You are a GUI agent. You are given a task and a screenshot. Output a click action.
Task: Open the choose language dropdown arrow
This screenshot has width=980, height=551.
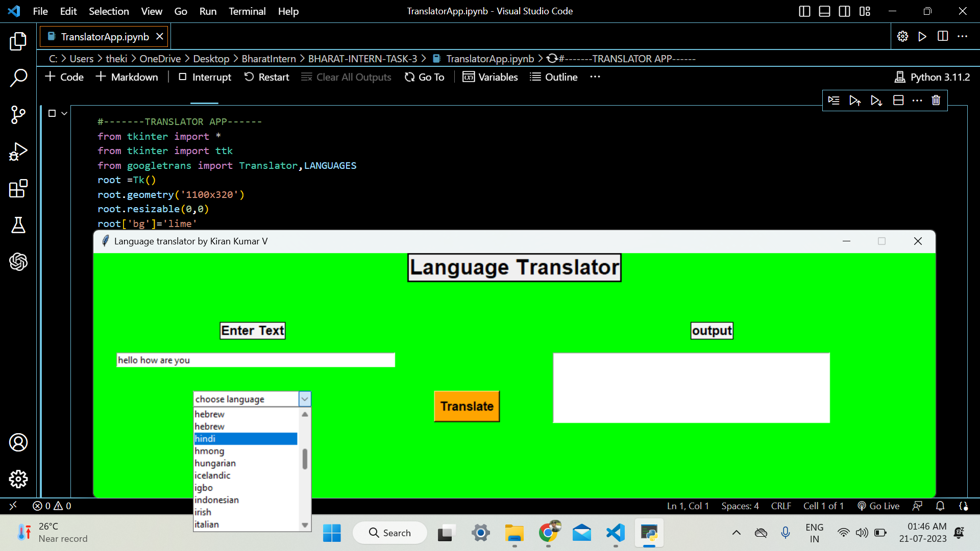(304, 398)
